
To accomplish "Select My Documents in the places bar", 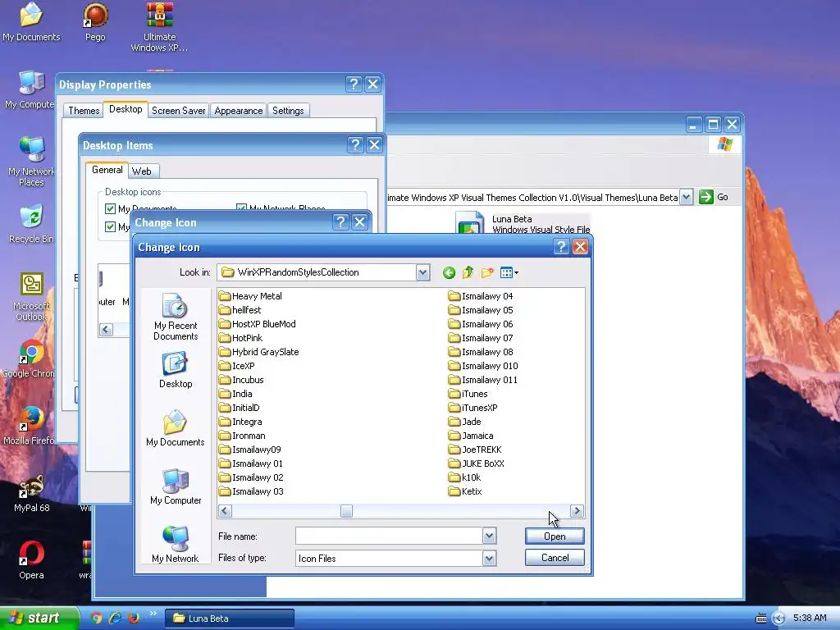I will click(x=176, y=428).
